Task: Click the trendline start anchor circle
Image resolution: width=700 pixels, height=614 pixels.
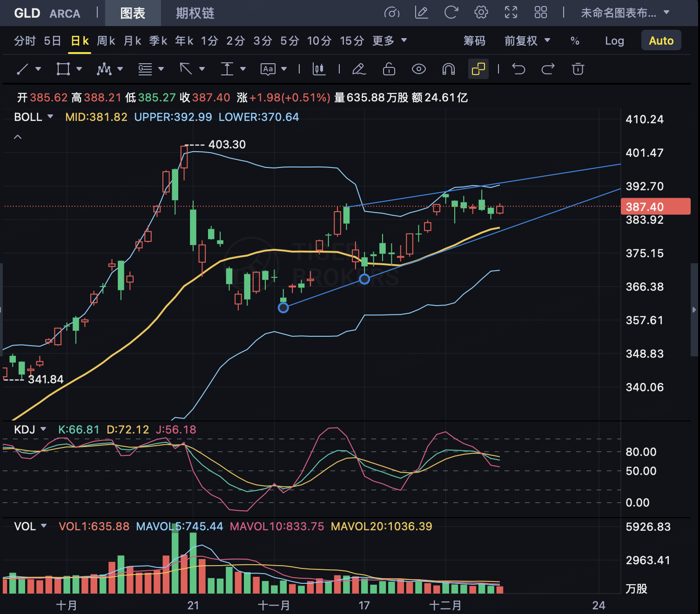Action: coord(283,307)
